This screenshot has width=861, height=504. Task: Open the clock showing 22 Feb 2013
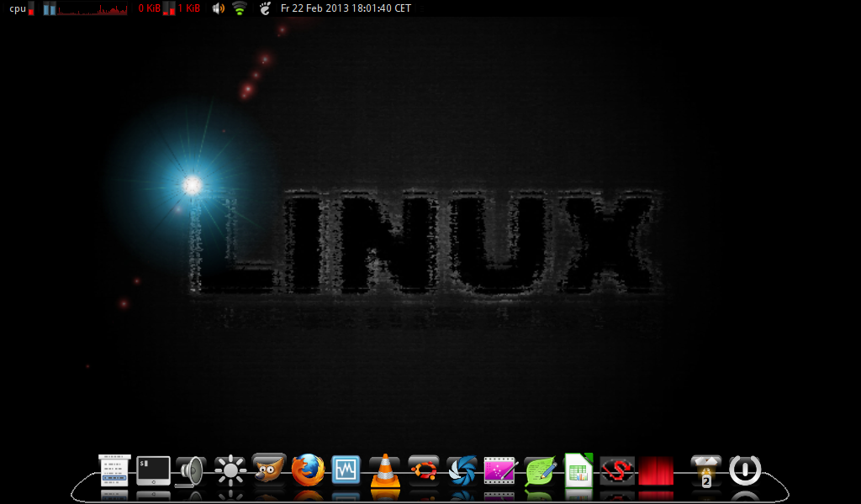pyautogui.click(x=346, y=8)
